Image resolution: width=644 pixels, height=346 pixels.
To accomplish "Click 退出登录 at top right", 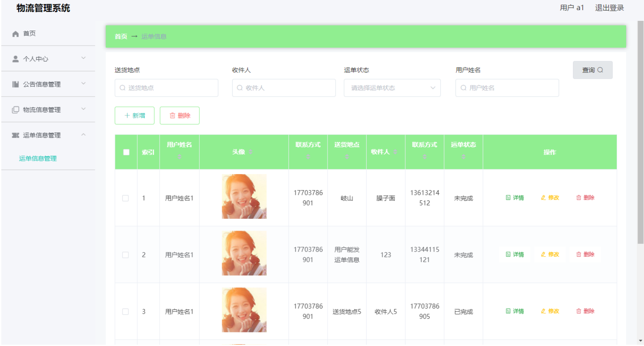I will point(609,8).
